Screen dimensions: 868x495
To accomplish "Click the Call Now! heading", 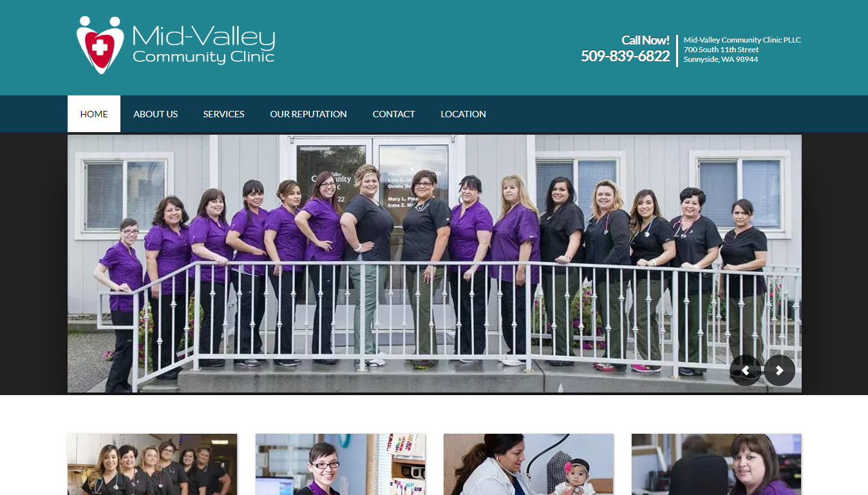I will [645, 40].
